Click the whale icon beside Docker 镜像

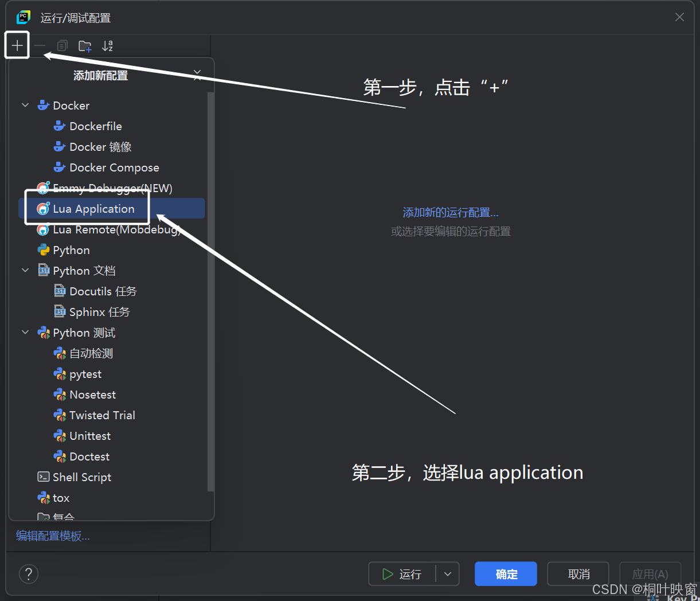(x=60, y=147)
